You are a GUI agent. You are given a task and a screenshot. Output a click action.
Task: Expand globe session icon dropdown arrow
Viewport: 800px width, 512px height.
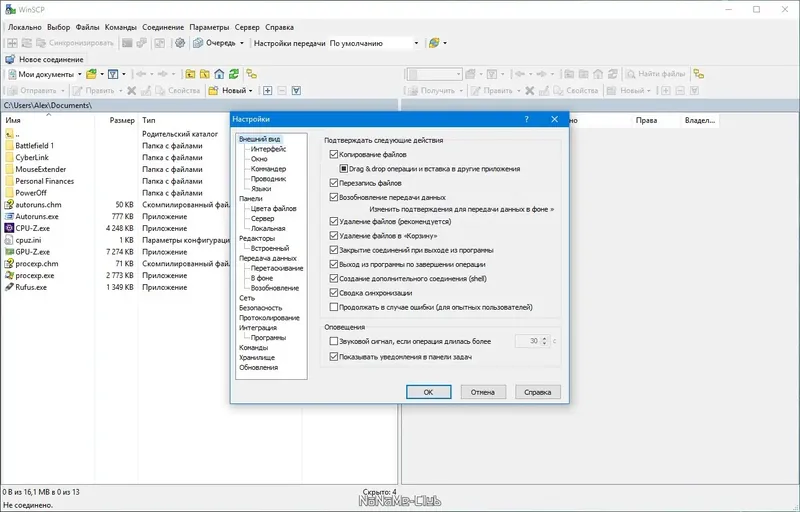[445, 43]
